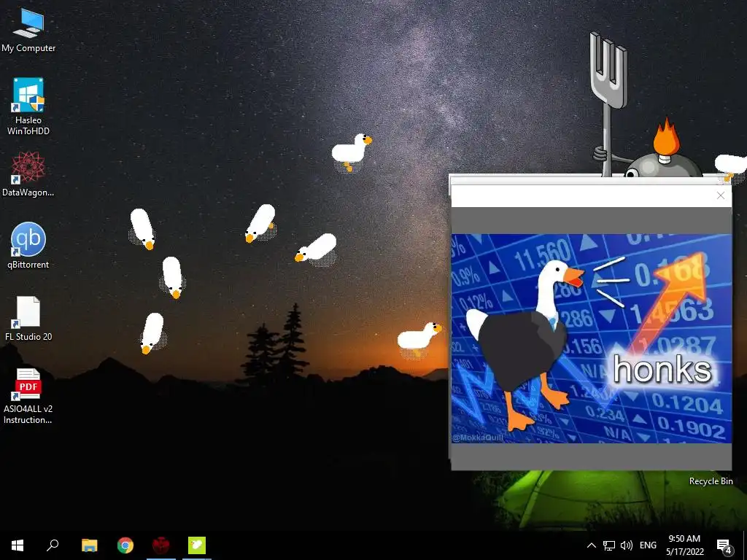747x560 pixels.
Task: Click the goose carrying the honks window corner
Action: coord(731,167)
